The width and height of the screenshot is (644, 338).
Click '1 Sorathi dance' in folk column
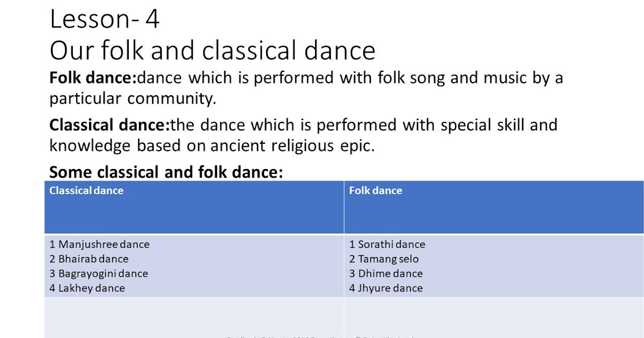pyautogui.click(x=387, y=245)
